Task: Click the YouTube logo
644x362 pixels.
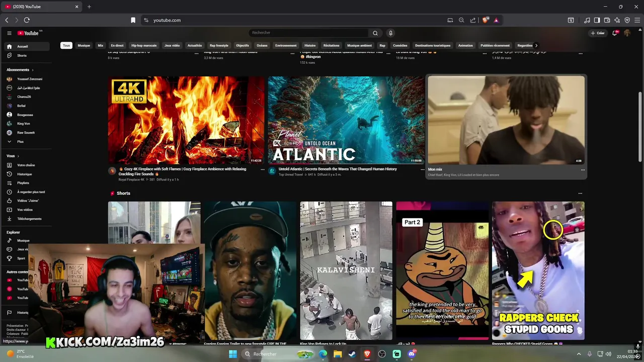Action: [x=28, y=33]
